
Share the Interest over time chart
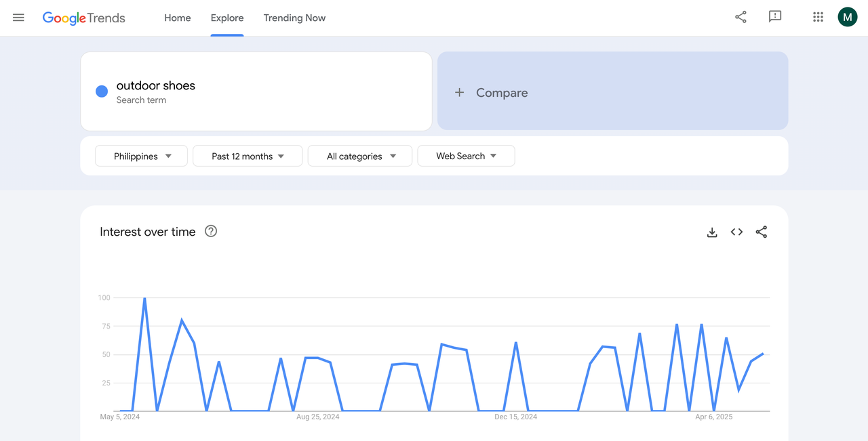tap(761, 232)
